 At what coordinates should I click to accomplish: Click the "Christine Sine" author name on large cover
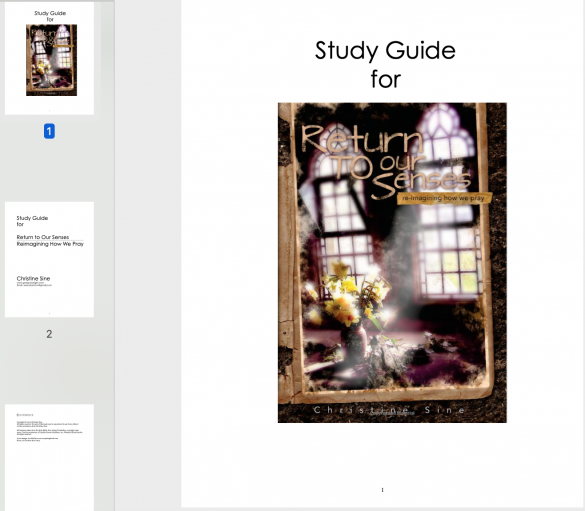390,410
